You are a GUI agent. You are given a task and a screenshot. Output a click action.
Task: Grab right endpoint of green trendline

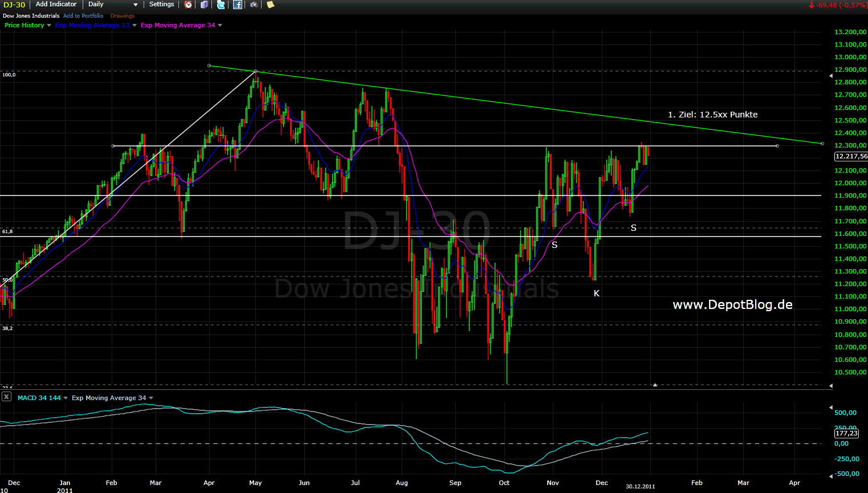point(822,144)
